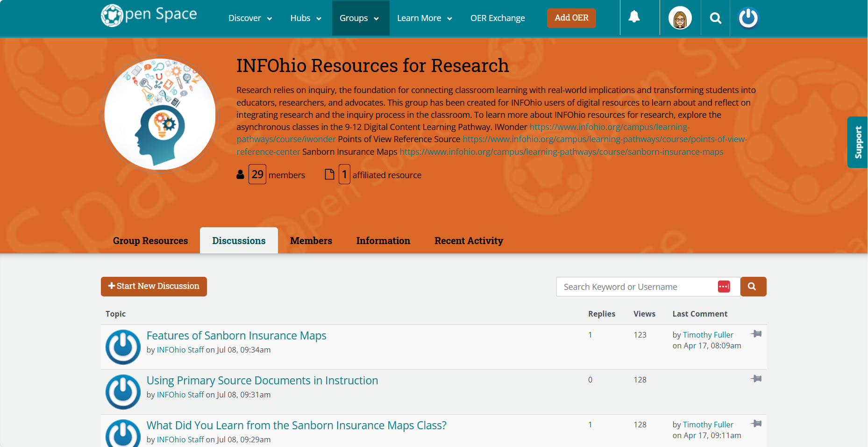Go to Open Space home logo

pos(149,15)
